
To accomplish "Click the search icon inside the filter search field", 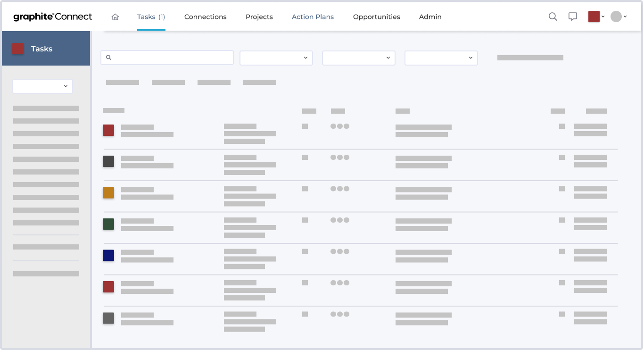I will pyautogui.click(x=109, y=57).
